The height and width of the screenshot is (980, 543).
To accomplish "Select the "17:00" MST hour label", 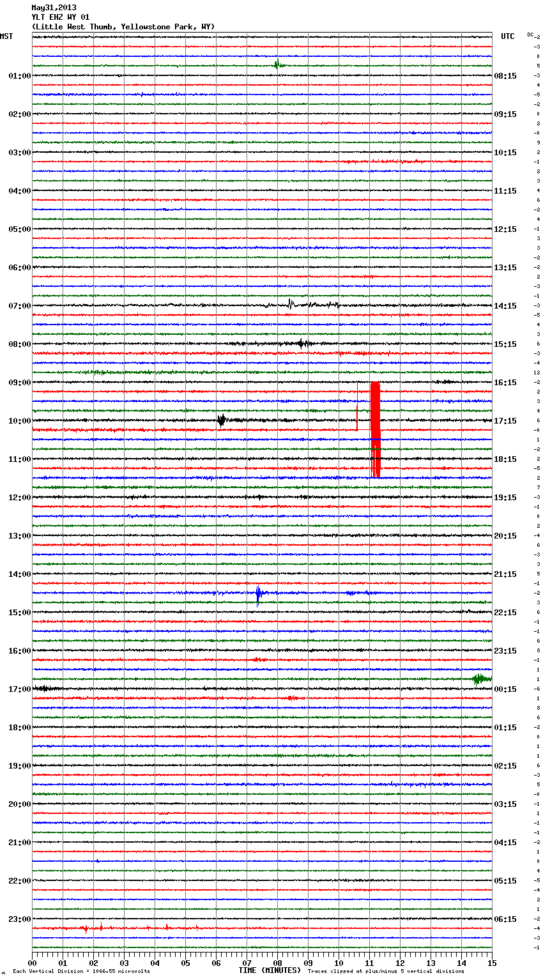I will 19,689.
